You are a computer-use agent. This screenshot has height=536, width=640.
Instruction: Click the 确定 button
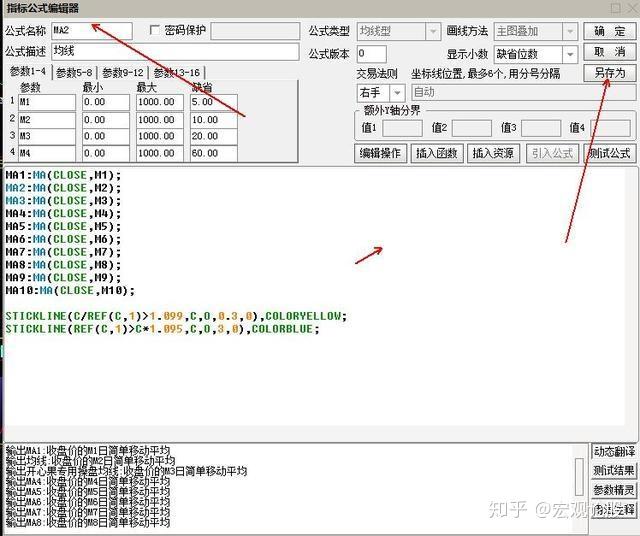pyautogui.click(x=609, y=31)
